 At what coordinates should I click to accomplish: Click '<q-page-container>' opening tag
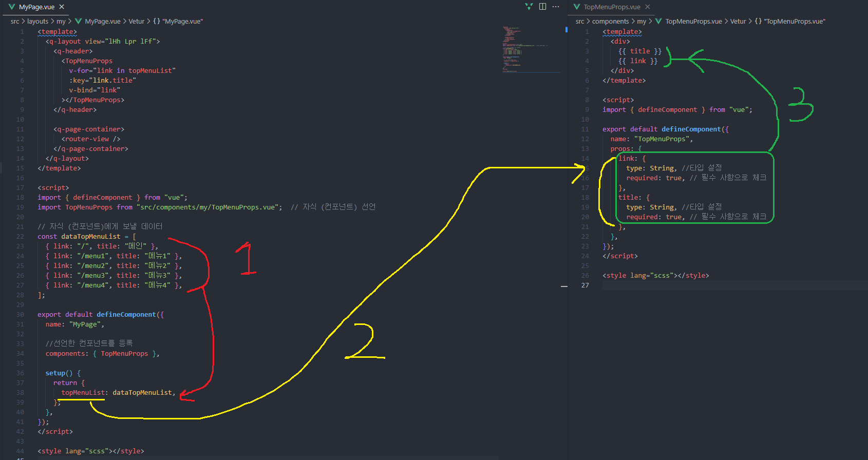pyautogui.click(x=89, y=129)
